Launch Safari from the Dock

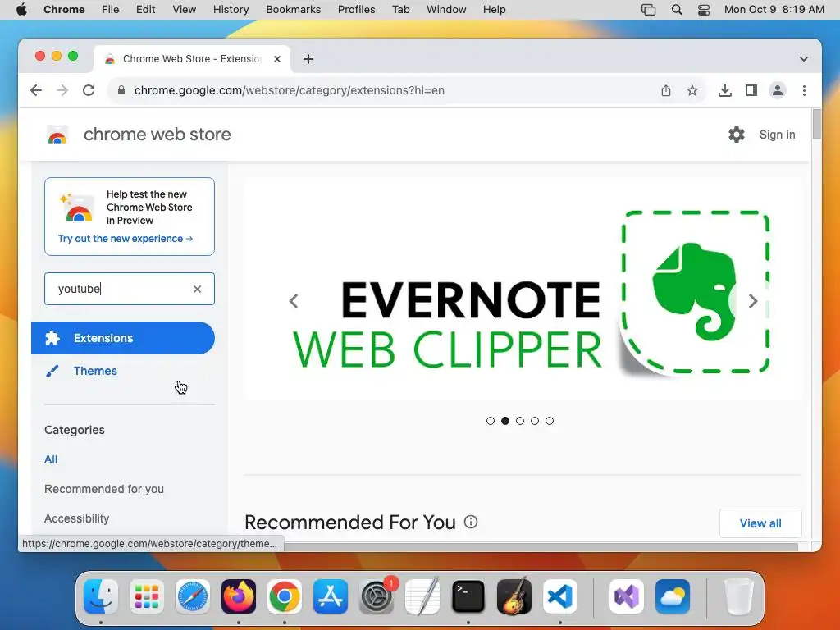point(192,596)
